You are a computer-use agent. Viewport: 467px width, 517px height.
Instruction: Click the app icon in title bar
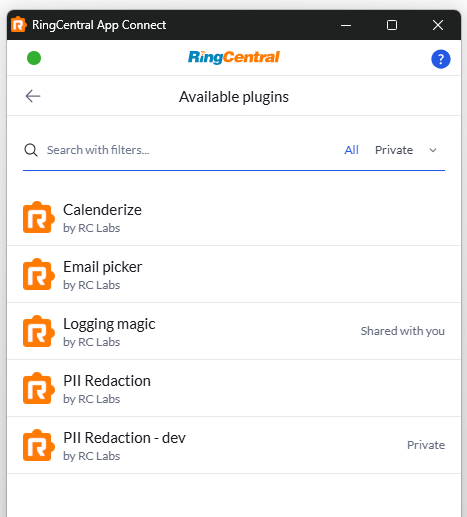[19, 25]
